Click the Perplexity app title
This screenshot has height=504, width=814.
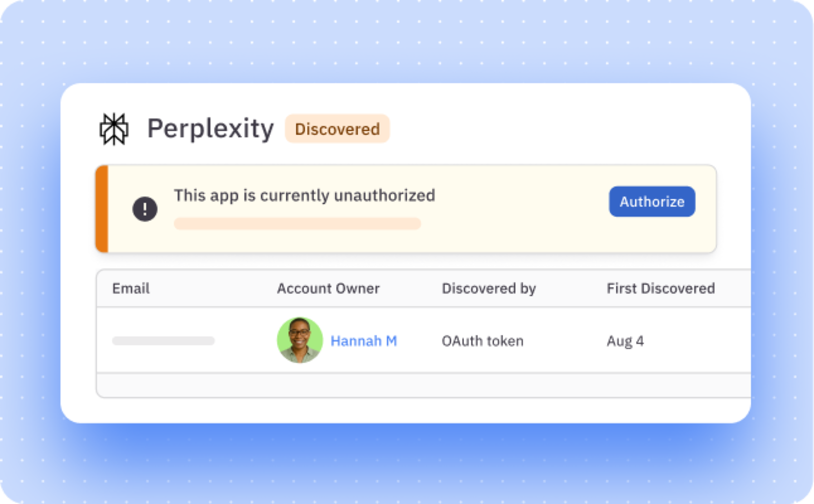click(210, 129)
